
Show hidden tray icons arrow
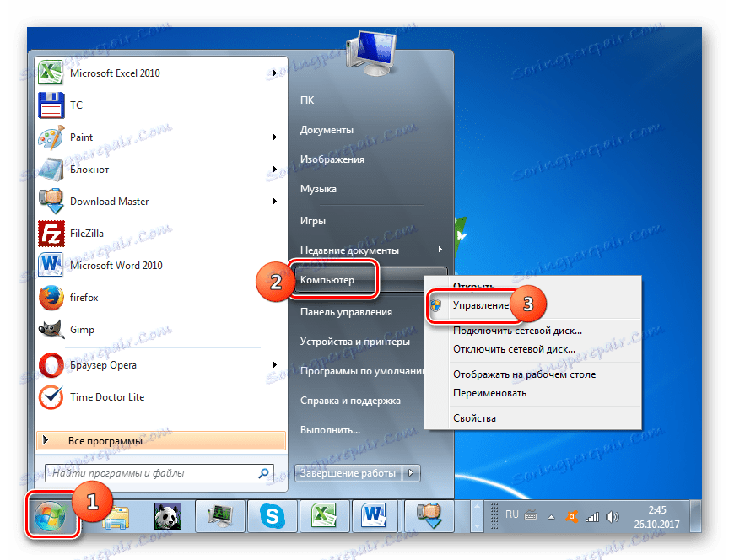click(x=551, y=517)
